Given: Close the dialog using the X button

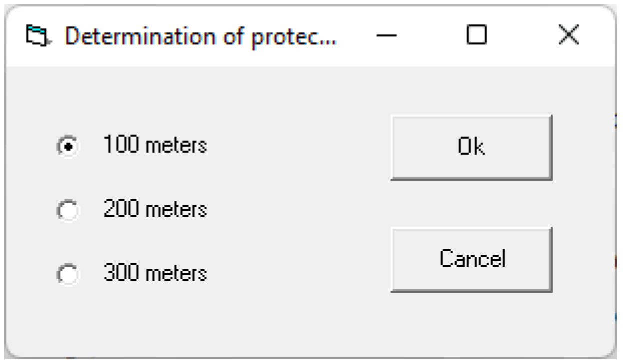Looking at the screenshot, I should click(x=568, y=37).
